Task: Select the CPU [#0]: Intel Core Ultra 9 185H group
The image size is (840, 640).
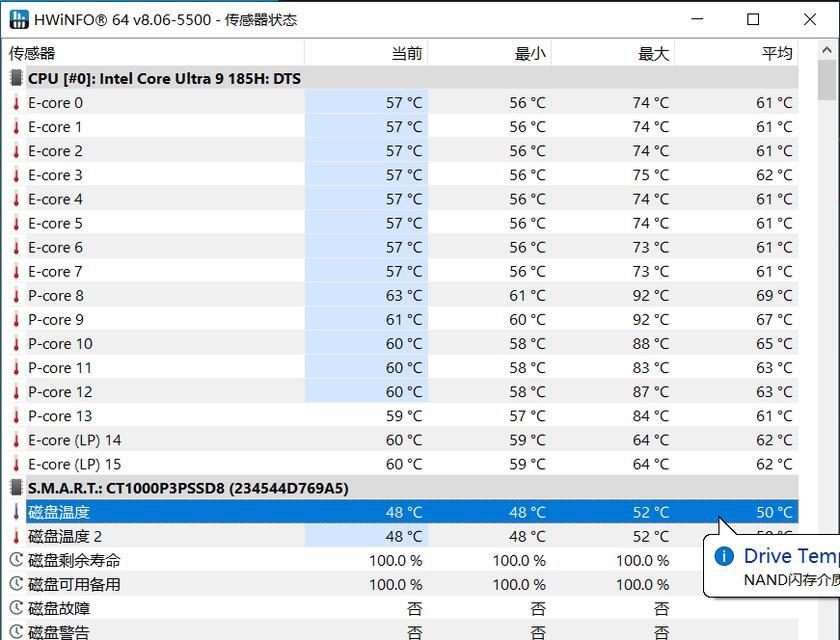Action: click(x=164, y=79)
